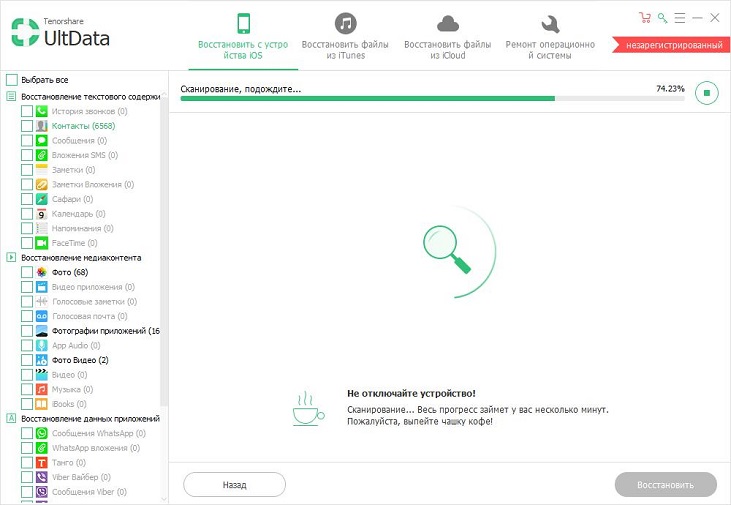731x505 pixels.
Task: Click the key registration icon
Action: pyautogui.click(x=662, y=18)
